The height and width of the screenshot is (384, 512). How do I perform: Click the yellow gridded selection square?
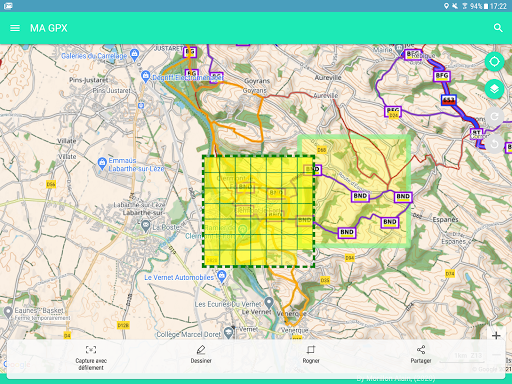tap(259, 211)
